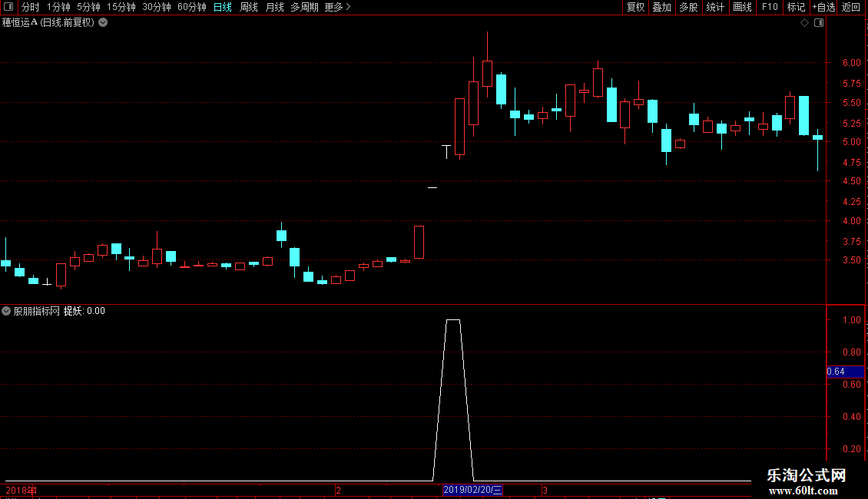The height and width of the screenshot is (499, 868).
Task: Click the 3.50 price axis label
Action: click(x=851, y=260)
